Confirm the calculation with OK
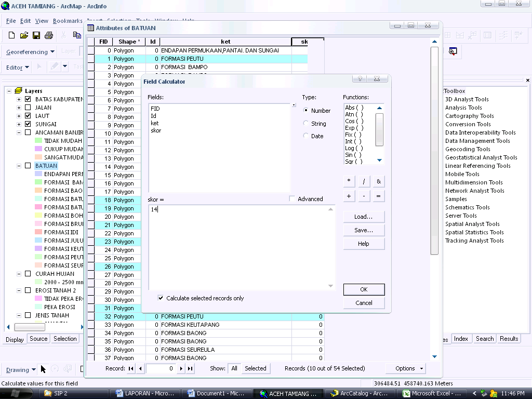 point(363,289)
